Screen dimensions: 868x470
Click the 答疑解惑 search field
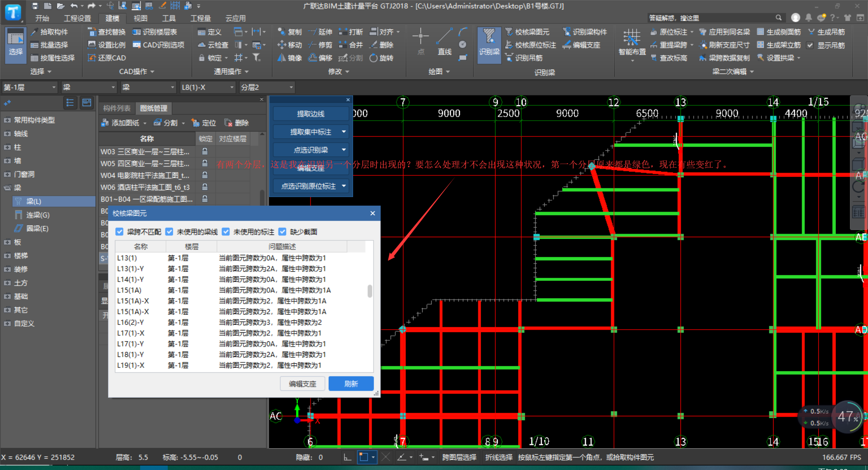coord(711,18)
